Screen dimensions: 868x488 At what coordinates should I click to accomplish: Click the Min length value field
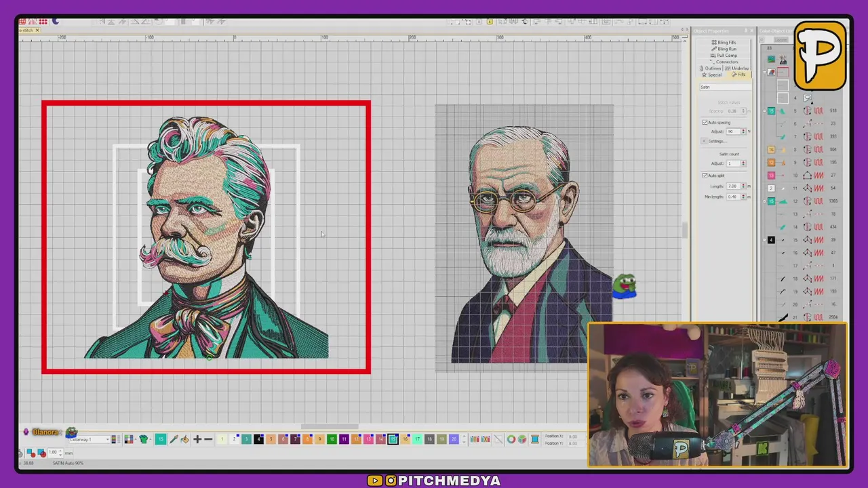pos(733,197)
